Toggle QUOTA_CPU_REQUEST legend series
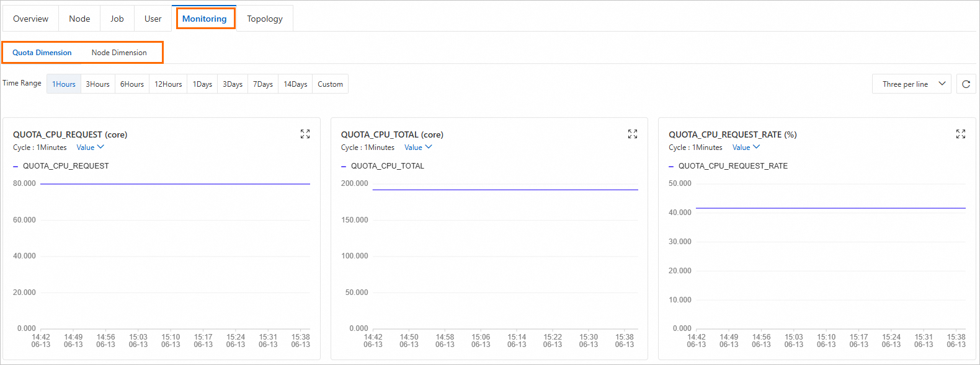980x365 pixels. click(65, 166)
